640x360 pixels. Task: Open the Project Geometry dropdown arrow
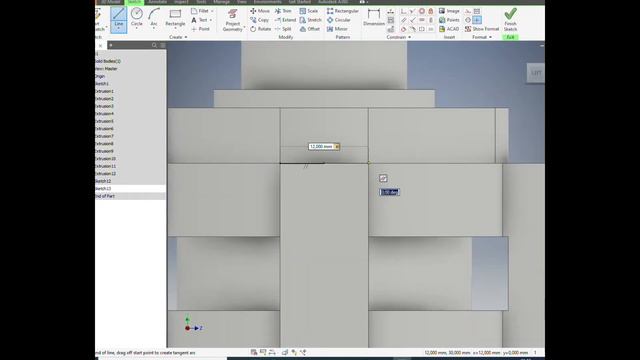click(244, 28)
